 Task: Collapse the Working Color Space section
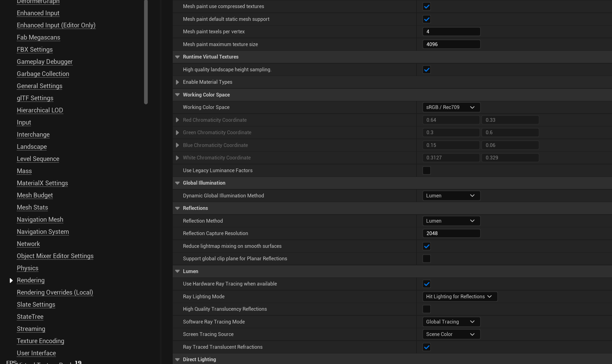pos(177,95)
